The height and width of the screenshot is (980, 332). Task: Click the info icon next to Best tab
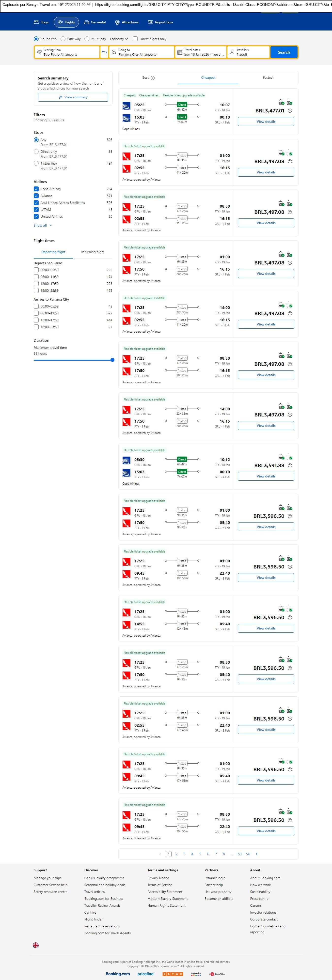pyautogui.click(x=153, y=78)
